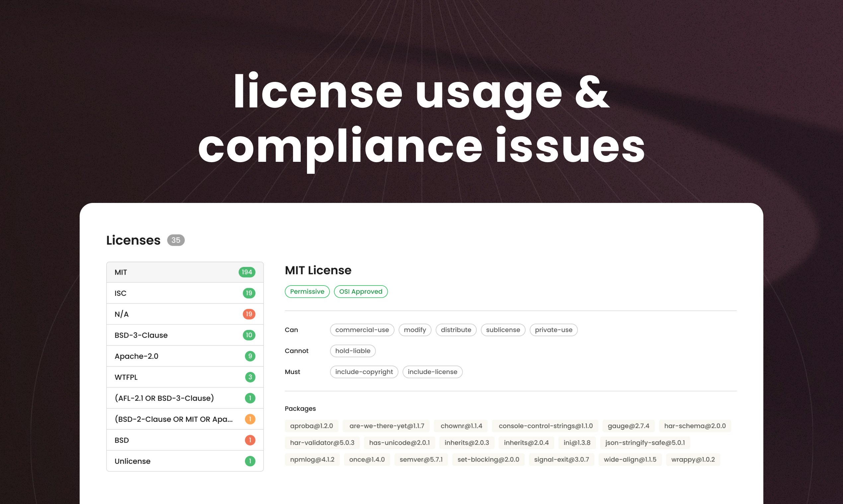
Task: Click the 194 count badge on MIT
Action: [247, 272]
